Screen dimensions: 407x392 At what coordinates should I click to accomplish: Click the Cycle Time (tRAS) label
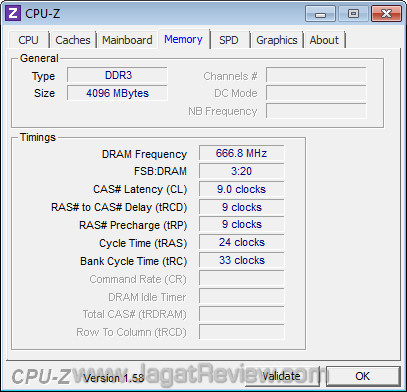tap(143, 243)
